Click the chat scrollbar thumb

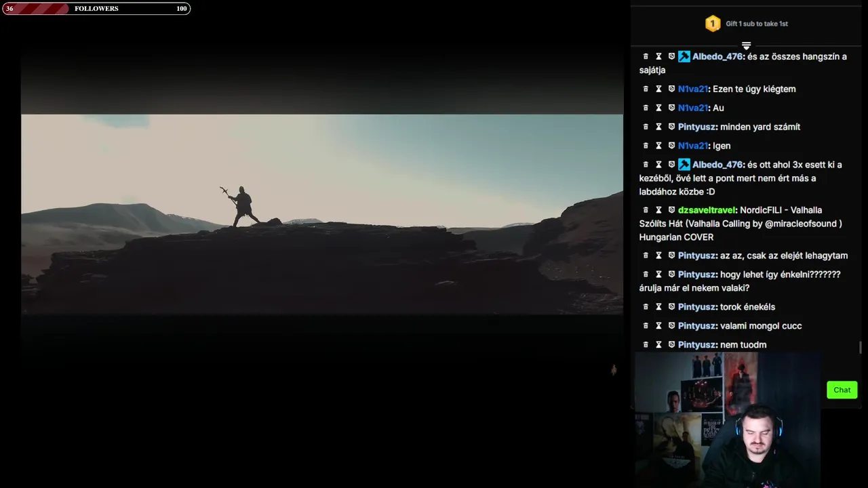click(x=861, y=348)
